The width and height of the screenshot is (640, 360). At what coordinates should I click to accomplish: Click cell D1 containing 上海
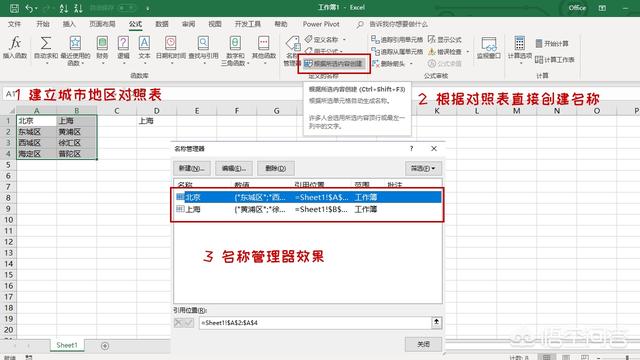[157, 121]
